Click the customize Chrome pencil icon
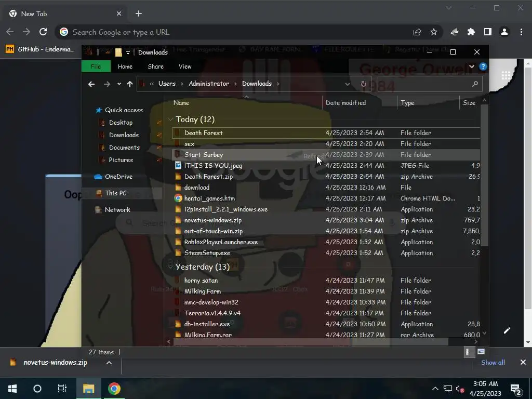Image resolution: width=532 pixels, height=399 pixels. point(507,330)
